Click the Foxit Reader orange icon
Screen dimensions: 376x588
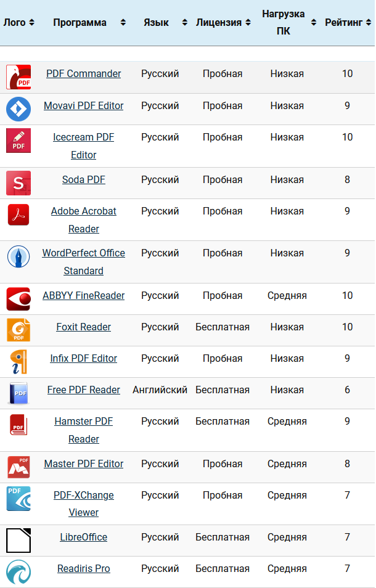point(18,330)
